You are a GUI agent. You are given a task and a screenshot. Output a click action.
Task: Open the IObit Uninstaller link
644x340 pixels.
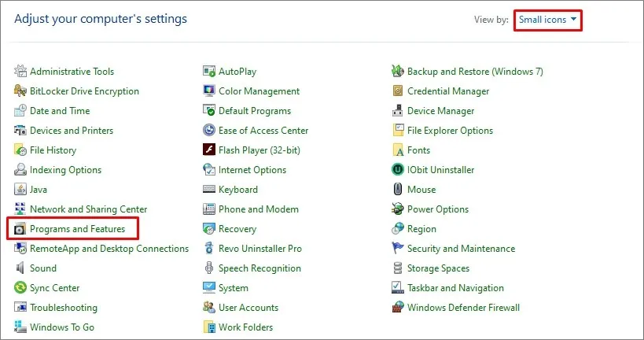(x=440, y=170)
